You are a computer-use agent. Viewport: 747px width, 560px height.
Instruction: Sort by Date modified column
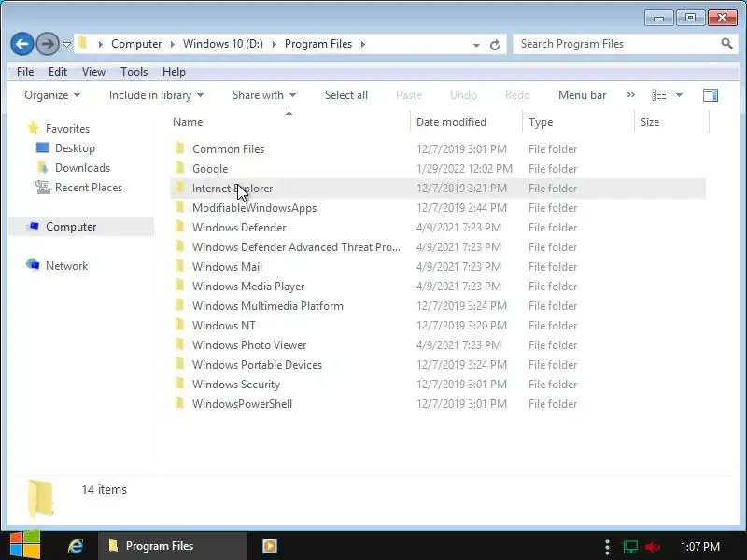(451, 122)
